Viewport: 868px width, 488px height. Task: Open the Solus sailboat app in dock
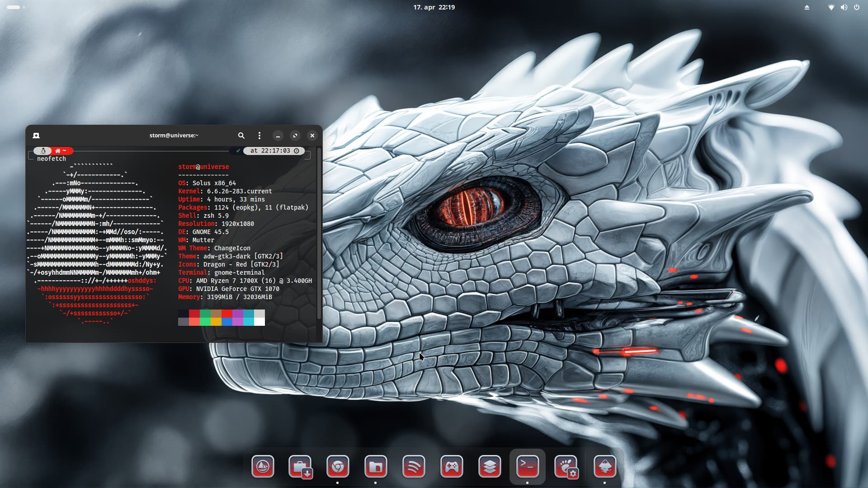263,466
